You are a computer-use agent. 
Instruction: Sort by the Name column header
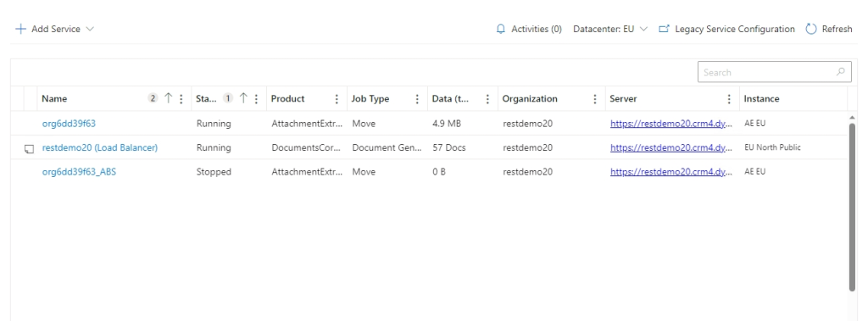click(x=54, y=98)
